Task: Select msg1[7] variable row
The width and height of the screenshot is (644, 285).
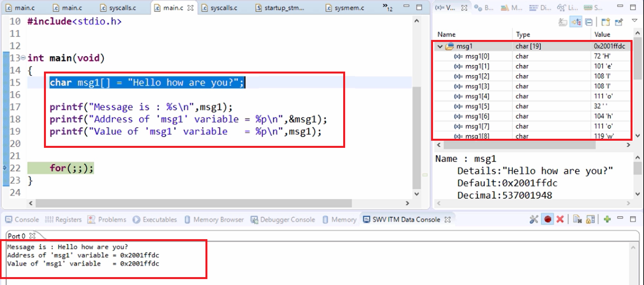Action: 531,126
